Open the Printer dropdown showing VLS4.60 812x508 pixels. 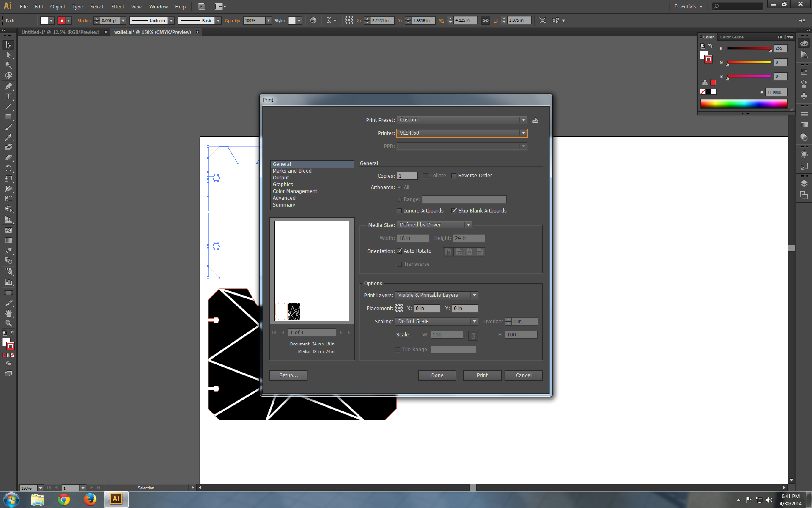(462, 133)
